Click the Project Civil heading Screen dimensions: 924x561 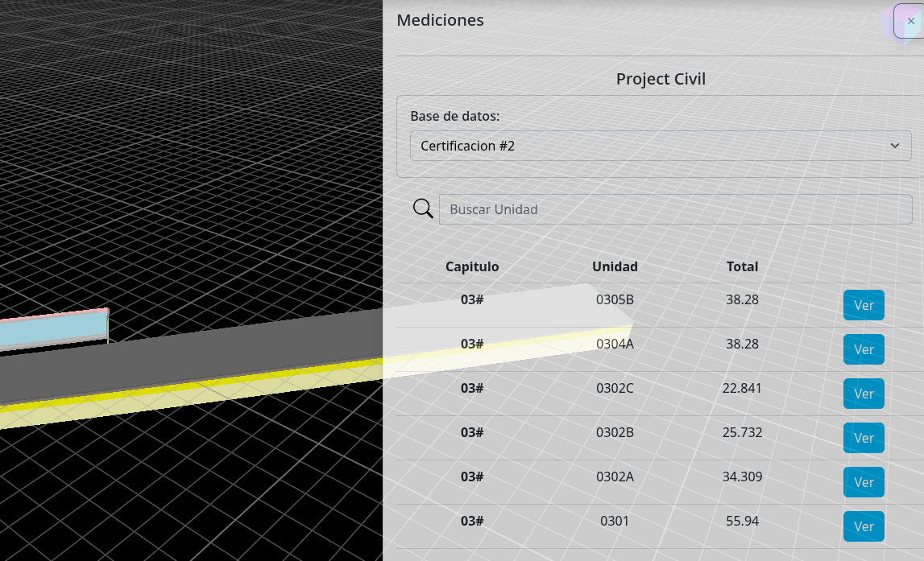pos(661,79)
